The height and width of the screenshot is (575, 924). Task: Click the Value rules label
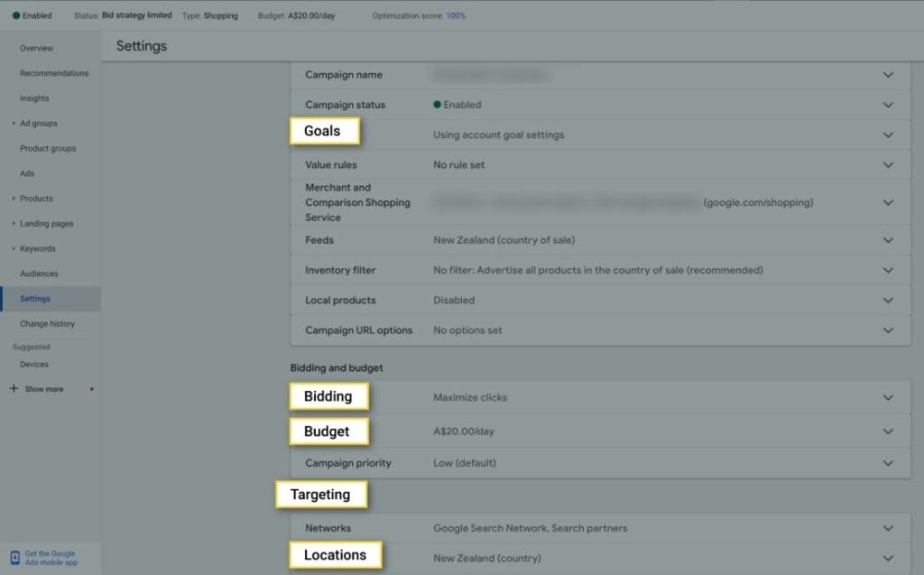point(331,165)
